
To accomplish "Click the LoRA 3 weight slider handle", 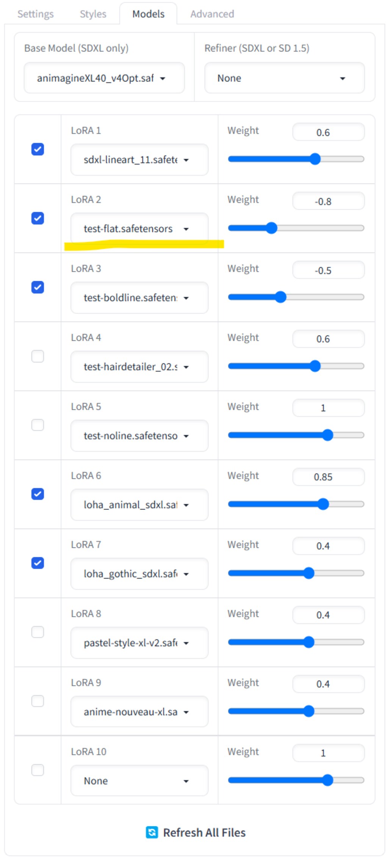I will 280,297.
